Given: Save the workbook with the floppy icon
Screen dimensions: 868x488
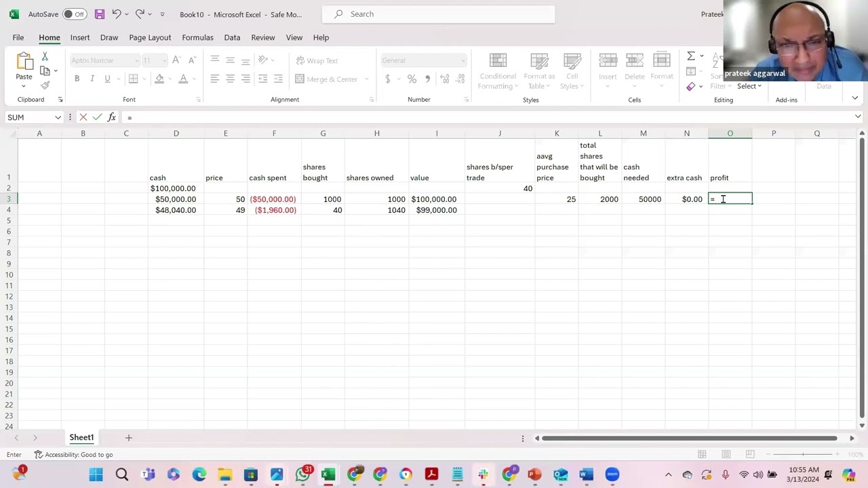Looking at the screenshot, I should click(99, 14).
